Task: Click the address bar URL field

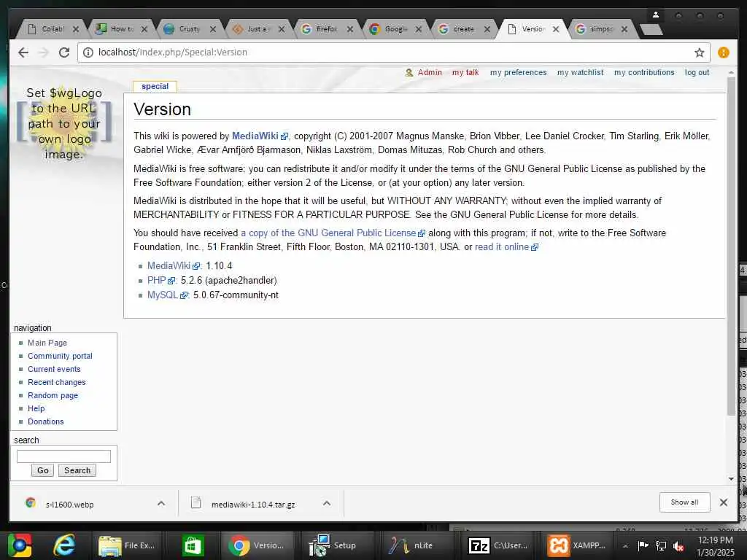Action: pyautogui.click(x=393, y=52)
